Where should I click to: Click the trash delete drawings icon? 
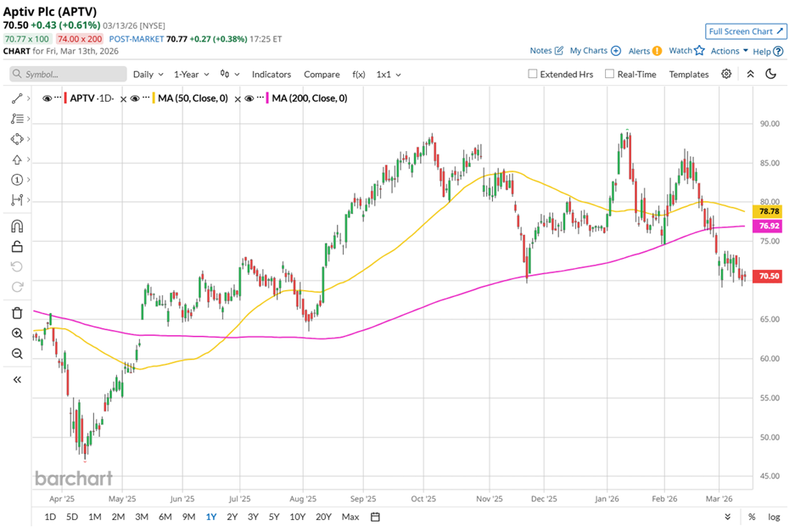pyautogui.click(x=16, y=313)
